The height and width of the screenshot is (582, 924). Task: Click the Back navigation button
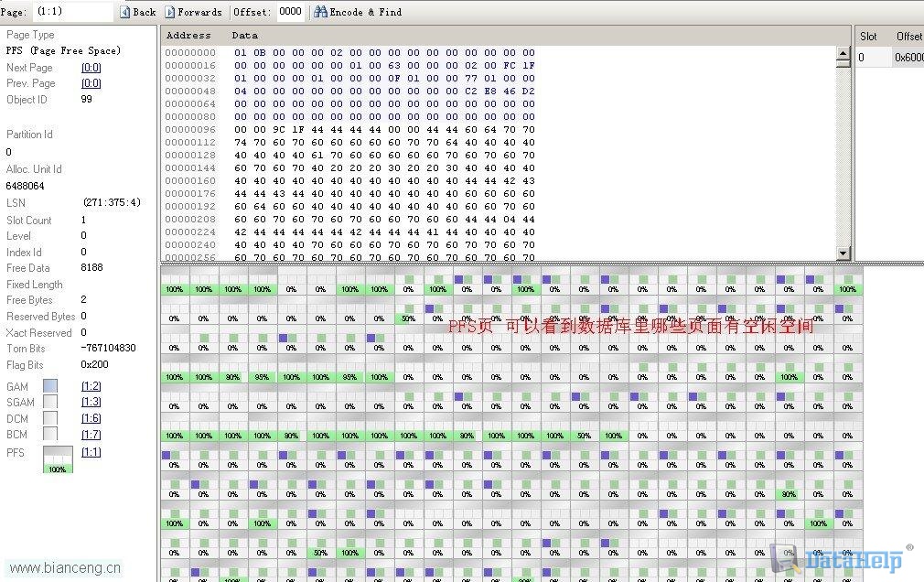click(x=138, y=12)
